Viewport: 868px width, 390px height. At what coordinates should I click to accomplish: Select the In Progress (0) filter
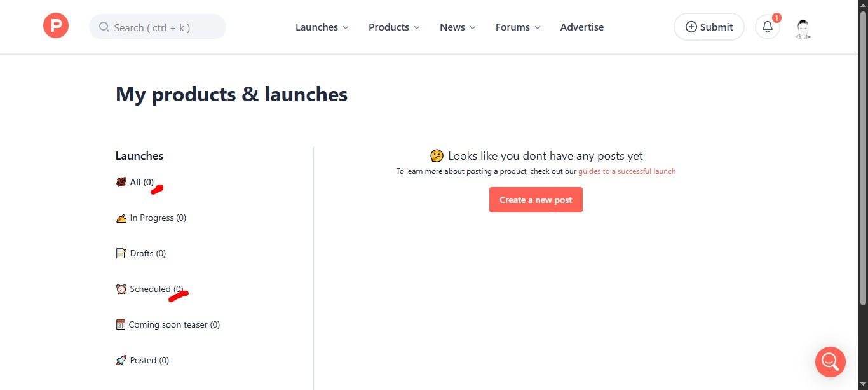pyautogui.click(x=151, y=218)
